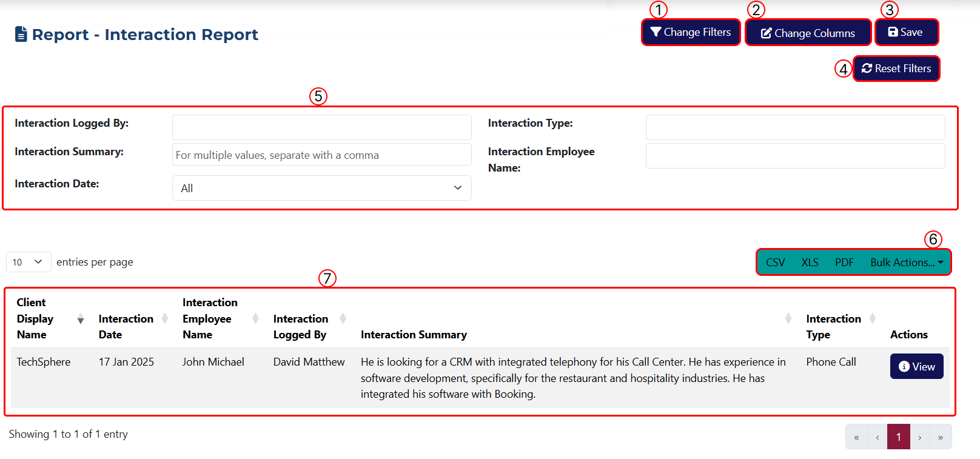Image resolution: width=980 pixels, height=459 pixels.
Task: Click the Interaction Summary input field
Action: click(321, 155)
